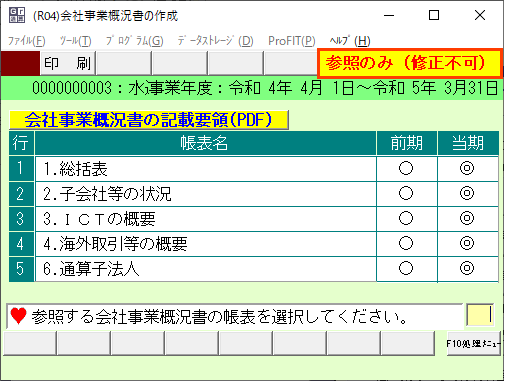Select 前期 for 4.海外取引等の概要
Screen dimensions: 505x381
coord(406,243)
